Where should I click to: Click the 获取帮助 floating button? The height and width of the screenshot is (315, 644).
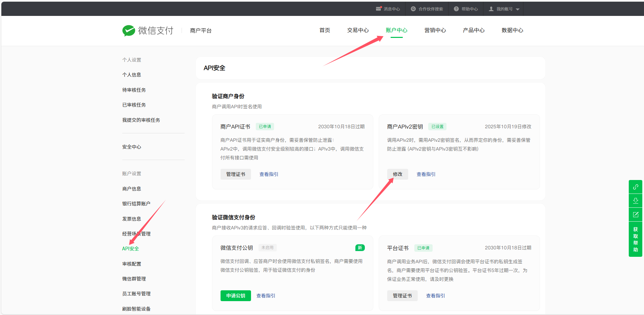pos(635,240)
